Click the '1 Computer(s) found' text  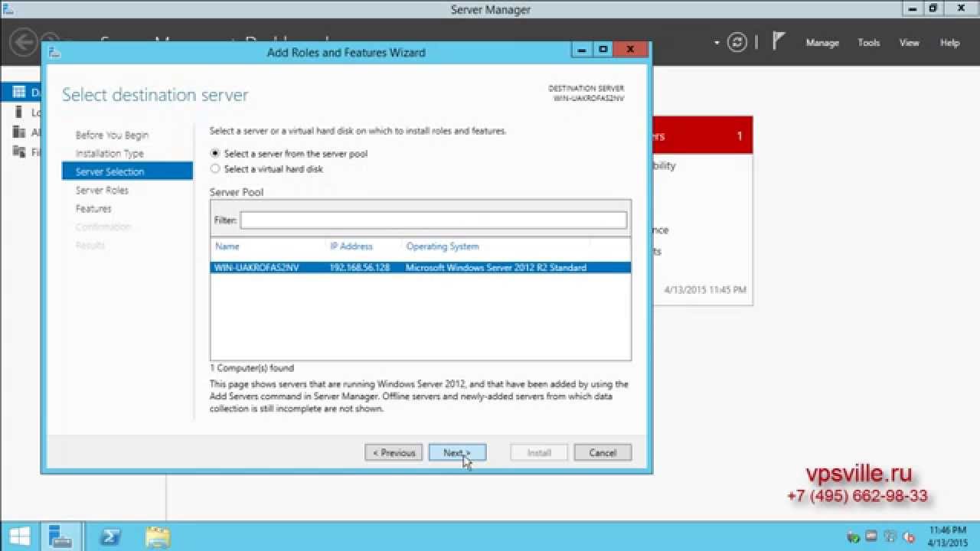252,368
